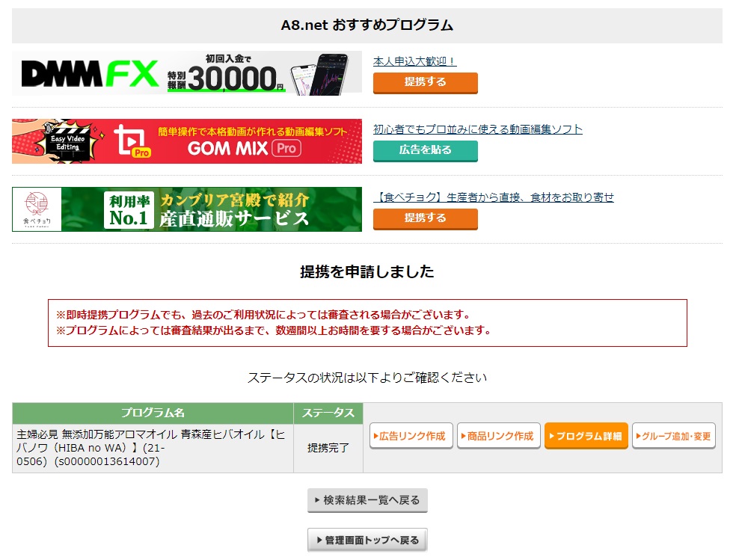Click the 提携を申請しました heading
The width and height of the screenshot is (736, 560).
[x=367, y=271]
